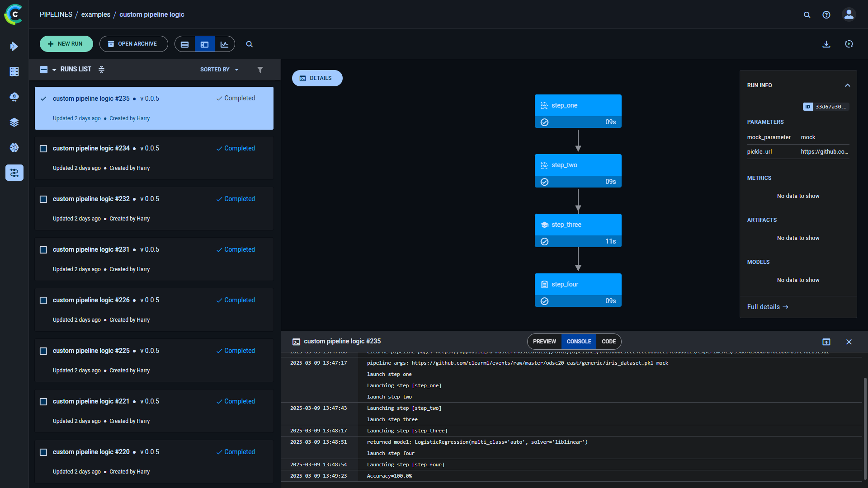
Task: Collapse the RUN INFO panel
Action: pos(847,85)
